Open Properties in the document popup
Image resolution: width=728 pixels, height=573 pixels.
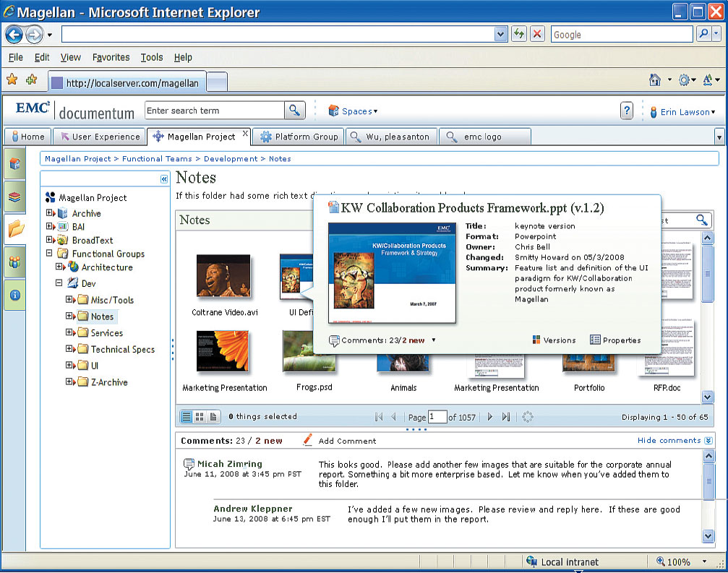[x=615, y=340]
